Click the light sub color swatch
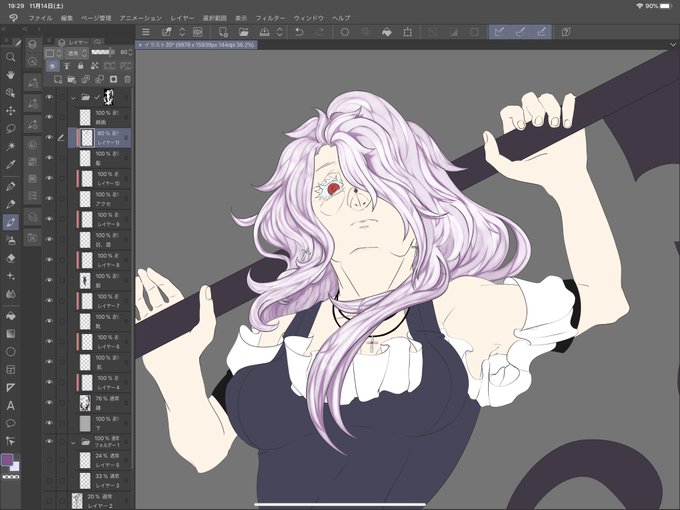680x510 pixels. click(16, 467)
